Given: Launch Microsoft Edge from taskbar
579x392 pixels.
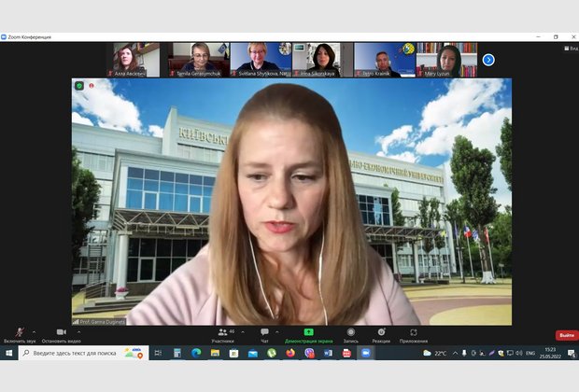Looking at the screenshot, I should [x=196, y=353].
